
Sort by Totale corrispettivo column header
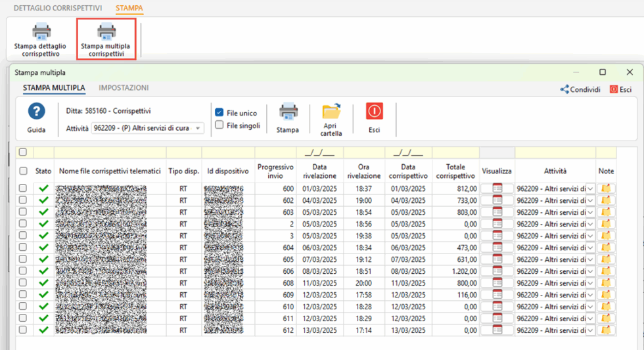[x=455, y=171]
